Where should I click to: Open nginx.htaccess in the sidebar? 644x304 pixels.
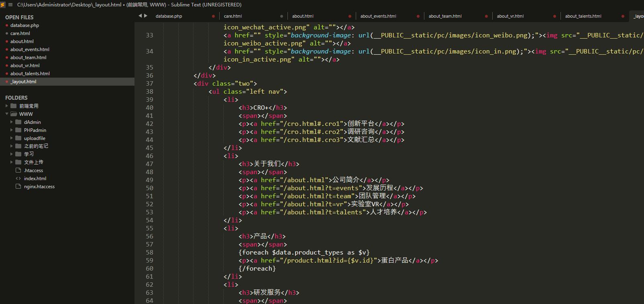pyautogui.click(x=39, y=187)
